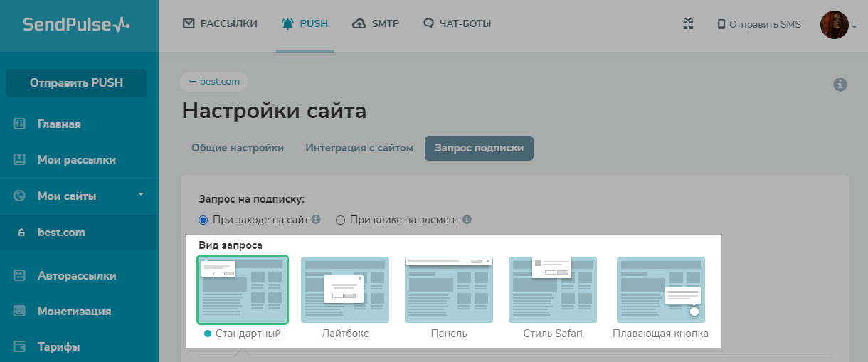868x362 pixels.
Task: Open the ЧАТ-БОТЫ section
Action: 457,23
